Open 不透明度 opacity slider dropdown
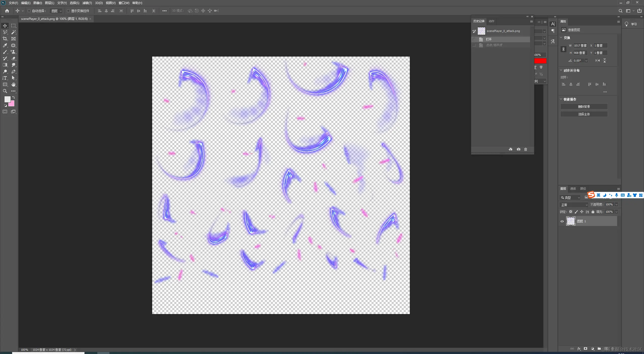 pyautogui.click(x=616, y=205)
